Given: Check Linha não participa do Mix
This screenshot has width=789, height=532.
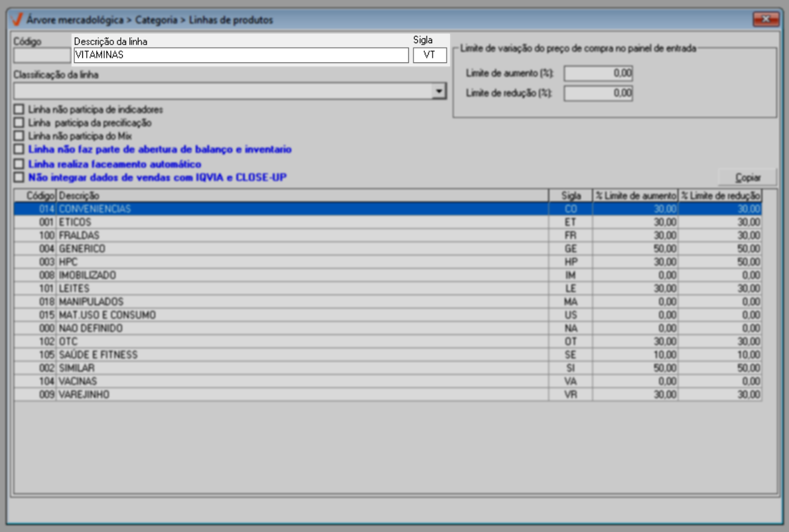Looking at the screenshot, I should 19,136.
